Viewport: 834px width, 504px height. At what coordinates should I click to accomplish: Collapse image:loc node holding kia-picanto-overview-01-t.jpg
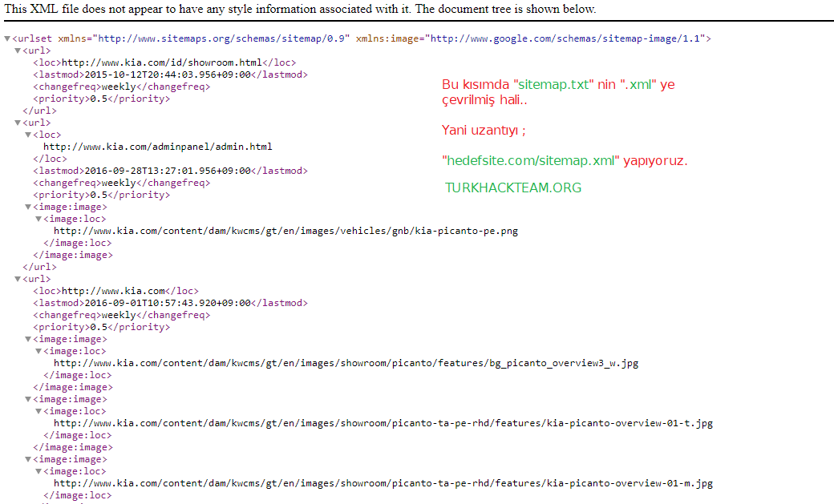(38, 412)
